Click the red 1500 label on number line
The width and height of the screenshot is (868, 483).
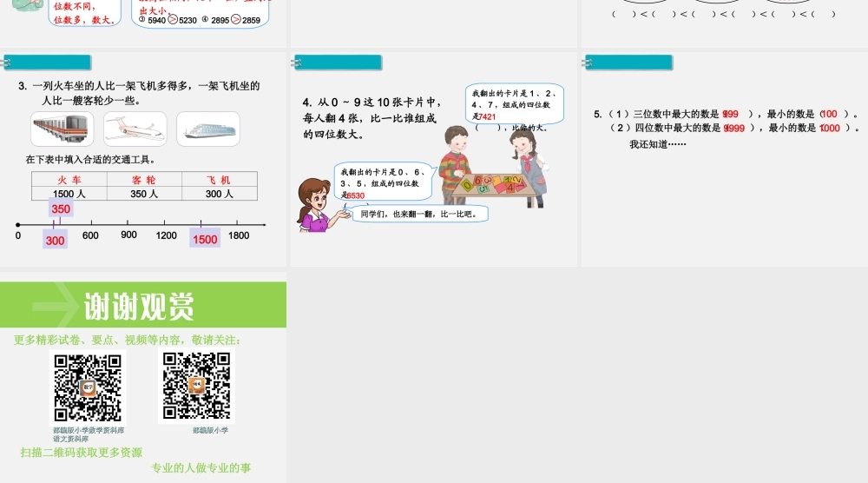pos(205,239)
